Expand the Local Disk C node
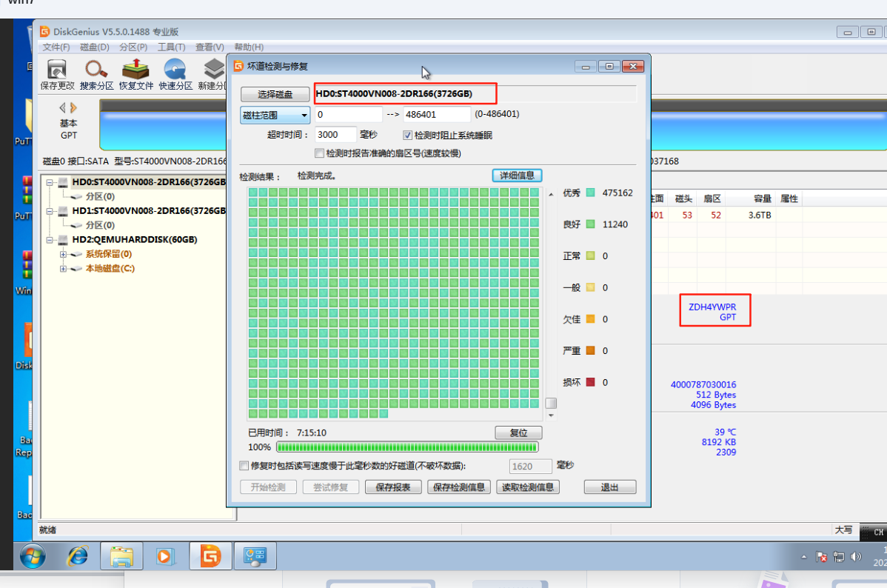 63,269
